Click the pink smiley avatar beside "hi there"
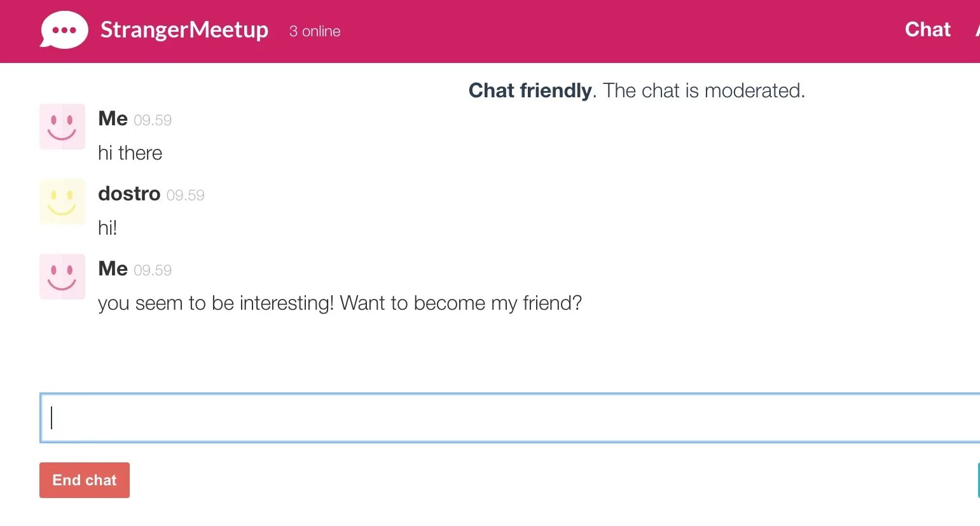The image size is (980, 526). click(x=62, y=127)
